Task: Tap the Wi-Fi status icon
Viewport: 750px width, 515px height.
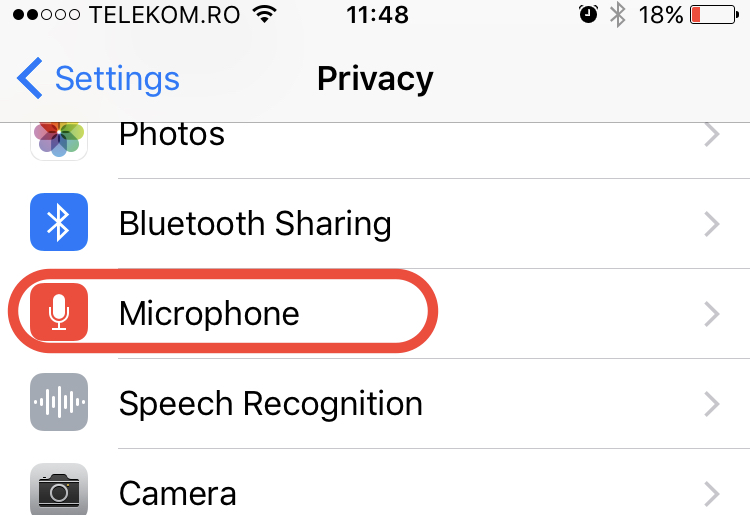Action: [x=264, y=15]
